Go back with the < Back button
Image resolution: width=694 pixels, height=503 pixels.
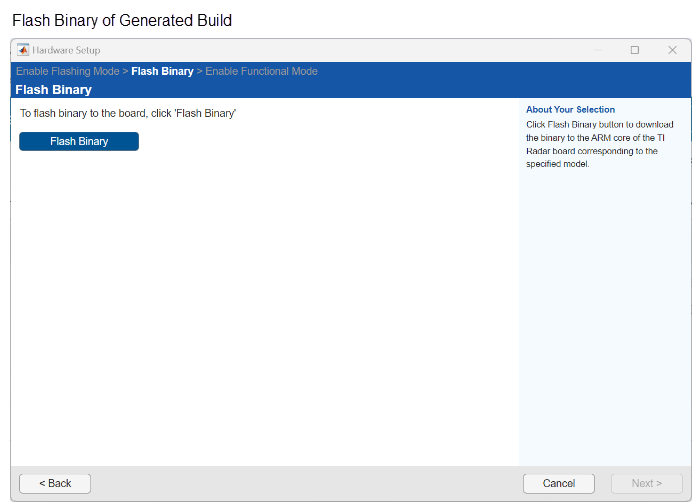(55, 483)
